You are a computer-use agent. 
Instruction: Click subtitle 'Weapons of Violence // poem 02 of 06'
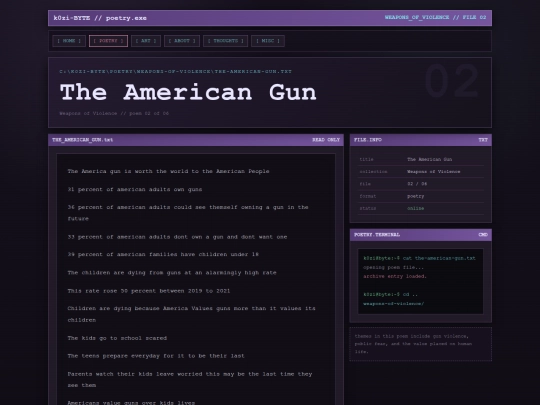click(x=114, y=113)
